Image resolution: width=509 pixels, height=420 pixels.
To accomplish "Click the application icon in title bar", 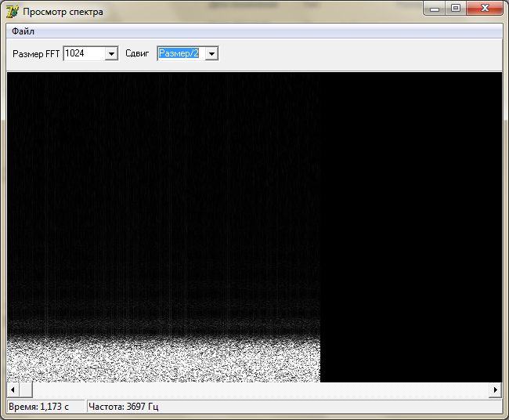I will pos(13,12).
